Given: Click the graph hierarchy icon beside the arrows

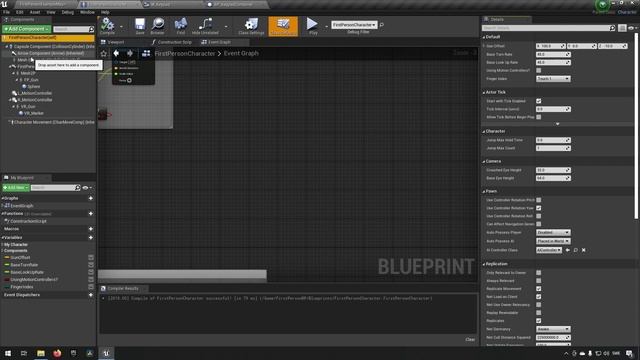Looking at the screenshot, I should [146, 53].
